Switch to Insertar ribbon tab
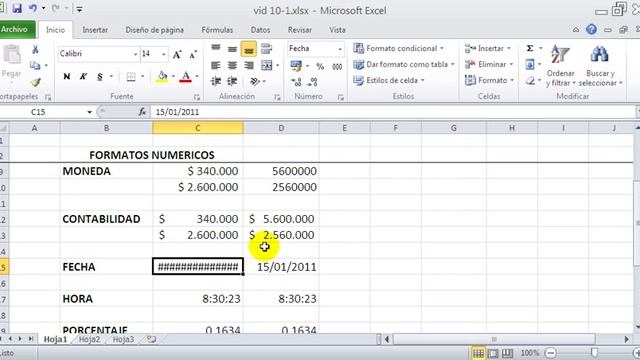The height and width of the screenshot is (360, 640). [x=95, y=30]
